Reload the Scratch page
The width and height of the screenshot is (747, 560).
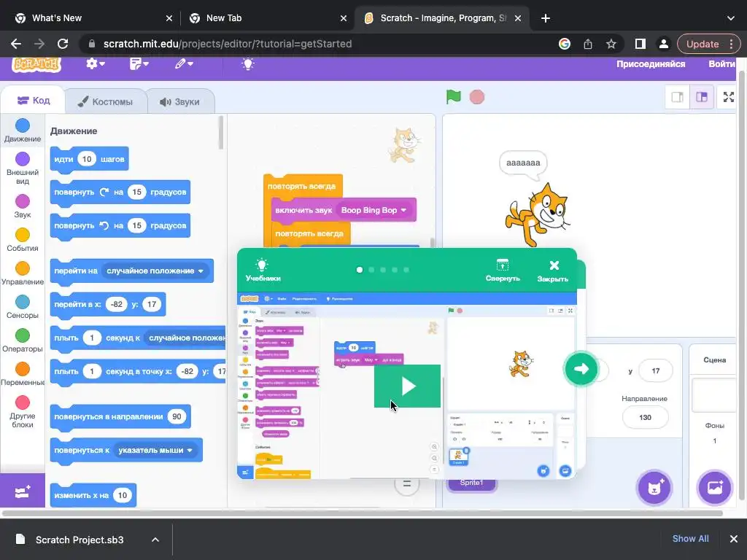(63, 44)
